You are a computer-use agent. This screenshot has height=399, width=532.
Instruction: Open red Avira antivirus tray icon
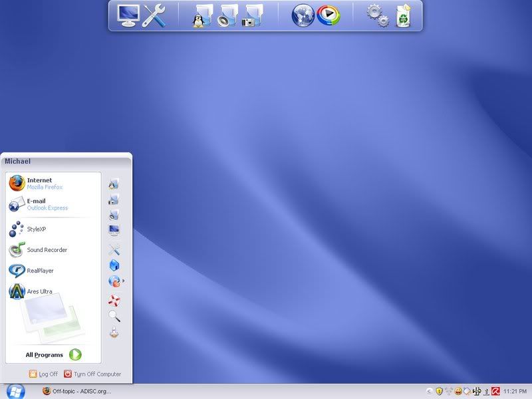coord(495,391)
